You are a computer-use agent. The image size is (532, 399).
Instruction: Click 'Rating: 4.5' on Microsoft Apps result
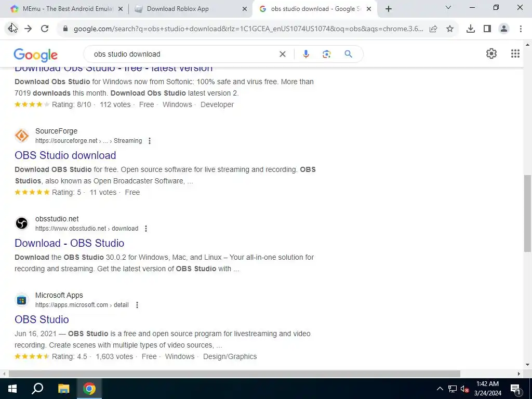coord(70,356)
